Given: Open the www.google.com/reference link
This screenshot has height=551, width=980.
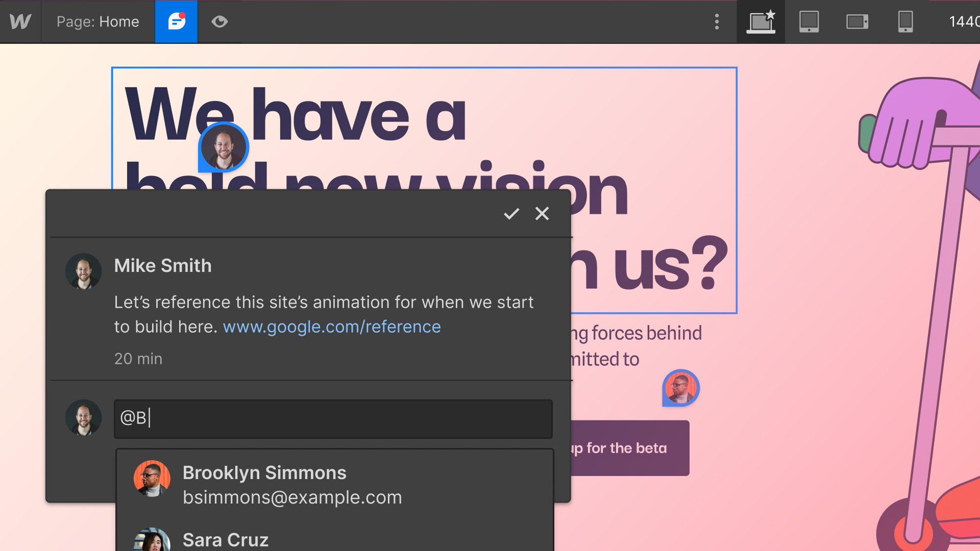Looking at the screenshot, I should (332, 327).
